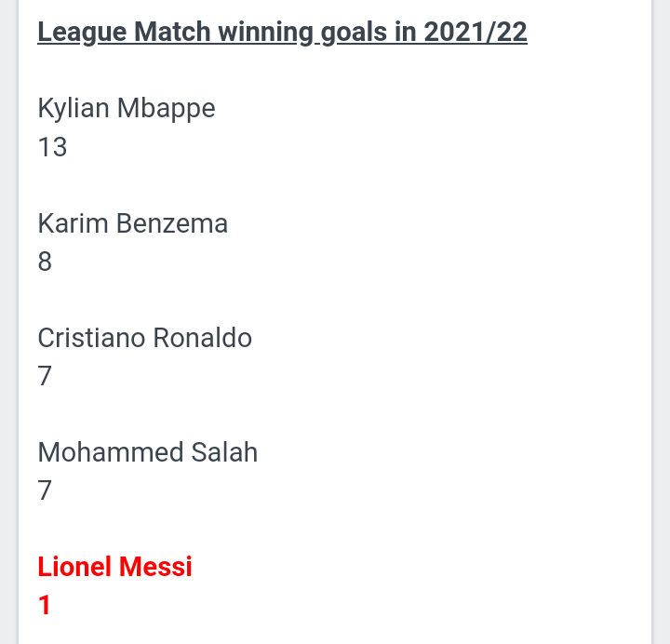Image resolution: width=670 pixels, height=644 pixels.
Task: Click the surname 'Mbappe'
Action: [x=167, y=108]
